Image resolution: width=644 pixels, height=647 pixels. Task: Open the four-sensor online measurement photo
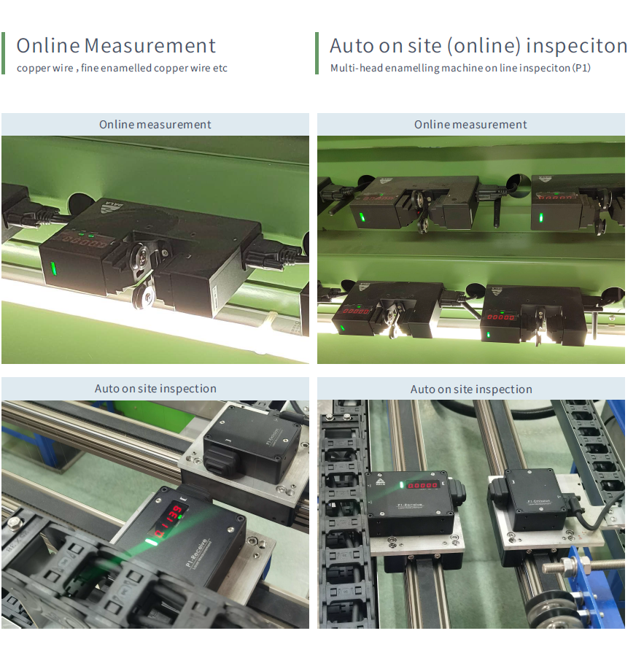tap(470, 249)
